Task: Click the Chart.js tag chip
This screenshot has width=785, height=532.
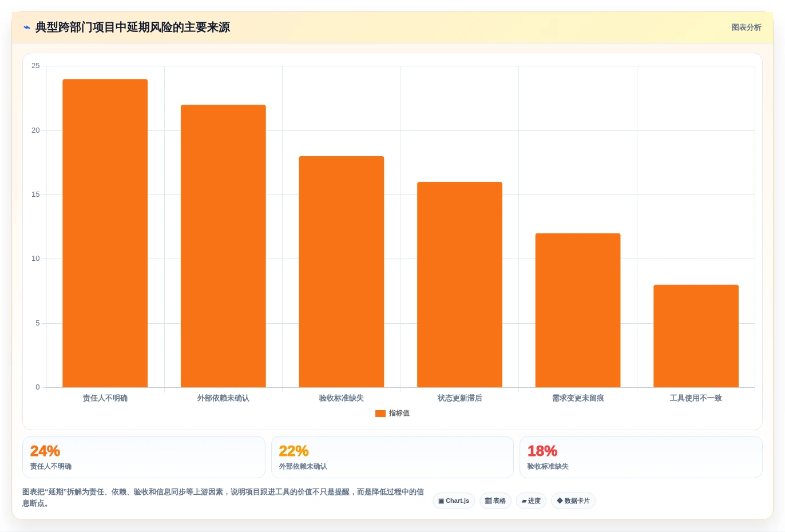Action: click(x=454, y=501)
